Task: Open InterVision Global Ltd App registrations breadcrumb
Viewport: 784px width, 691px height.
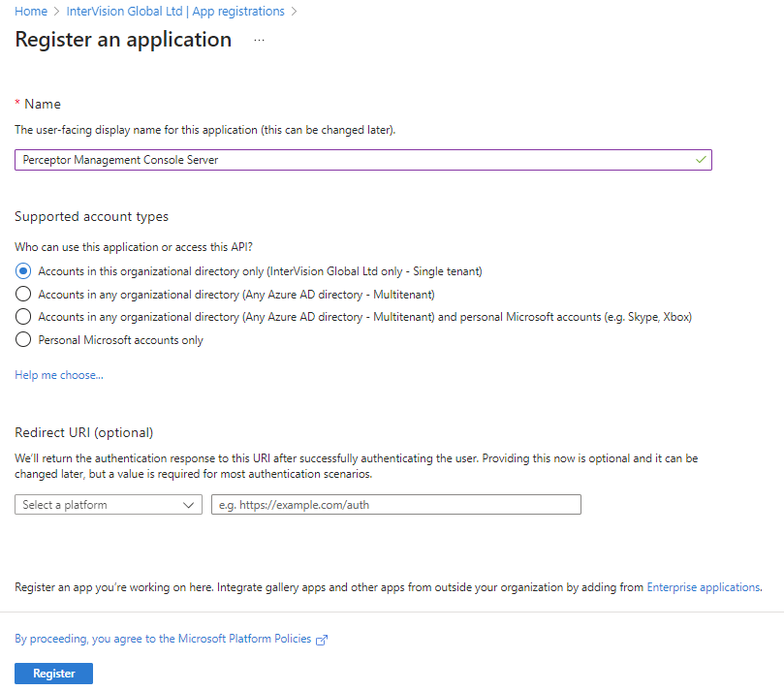Action: click(175, 12)
